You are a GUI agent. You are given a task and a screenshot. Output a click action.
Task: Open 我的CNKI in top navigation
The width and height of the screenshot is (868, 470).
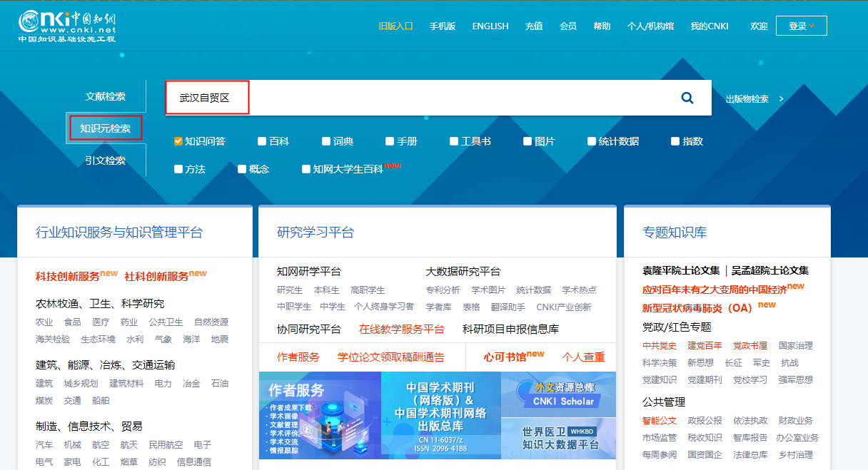[x=710, y=26]
